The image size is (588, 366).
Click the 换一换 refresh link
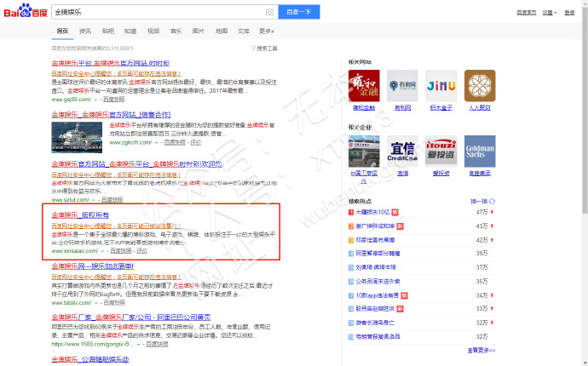tap(479, 201)
